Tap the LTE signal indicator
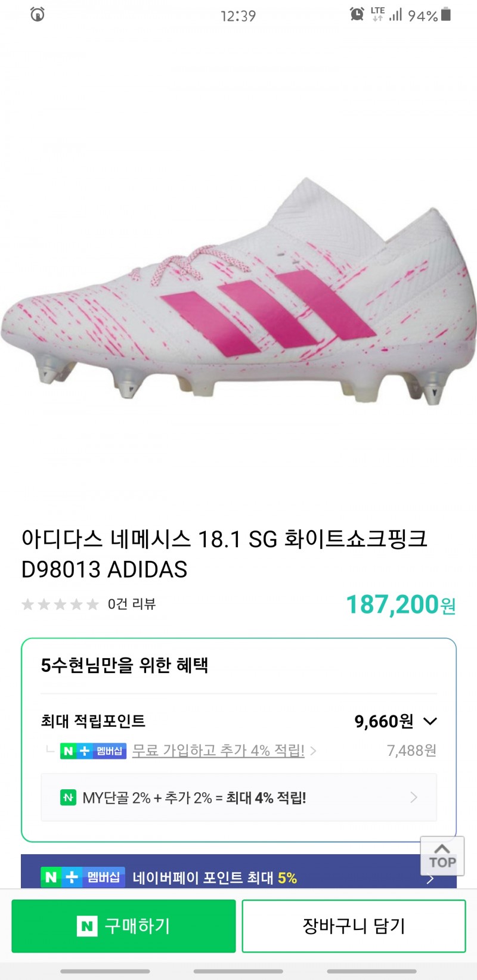 [x=377, y=14]
